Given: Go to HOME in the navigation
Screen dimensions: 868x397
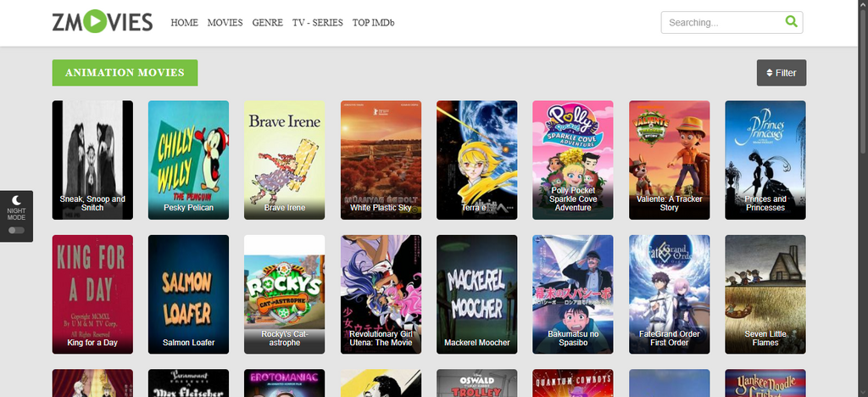Looking at the screenshot, I should 184,23.
